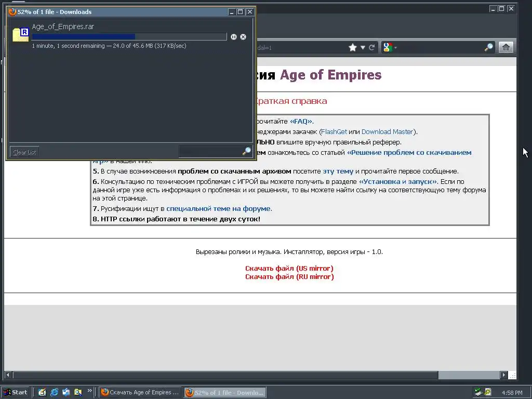Click the taskbar clock 4:58 PM
This screenshot has height=399, width=532.
tap(512, 393)
